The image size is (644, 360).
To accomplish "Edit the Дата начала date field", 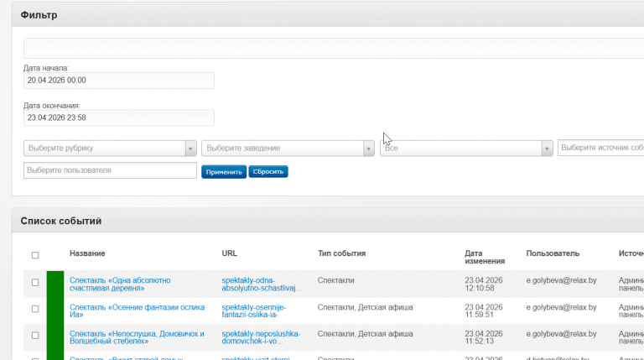I will click(119, 81).
